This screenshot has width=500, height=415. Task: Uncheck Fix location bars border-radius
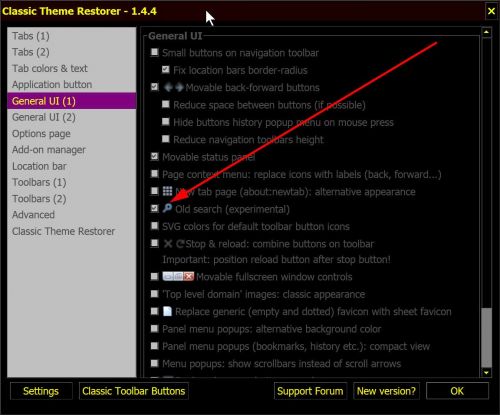click(x=165, y=69)
